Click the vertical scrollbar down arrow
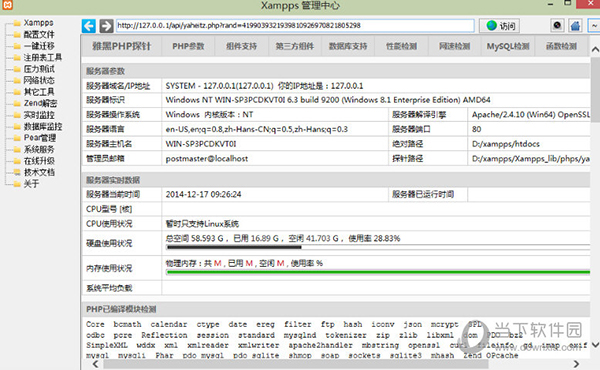 coord(595,345)
